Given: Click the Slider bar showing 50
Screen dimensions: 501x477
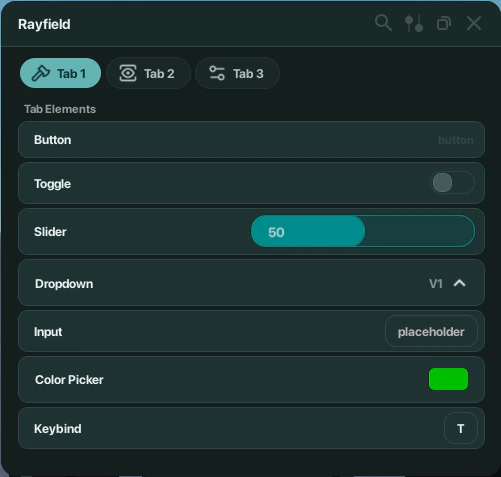Looking at the screenshot, I should point(363,231).
